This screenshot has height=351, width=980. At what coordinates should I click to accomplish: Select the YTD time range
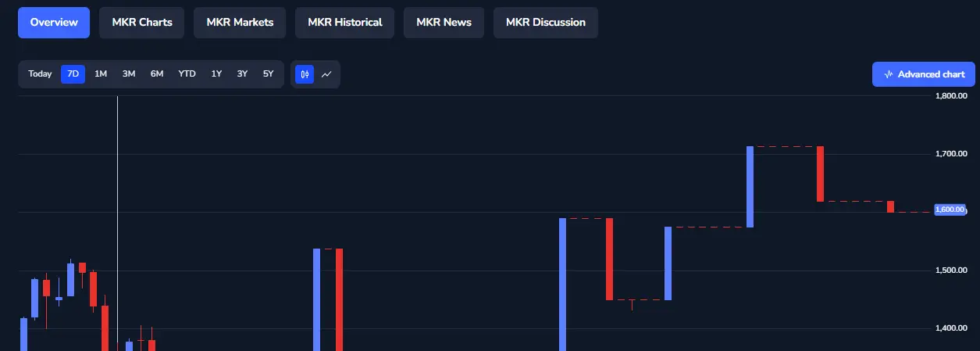187,74
